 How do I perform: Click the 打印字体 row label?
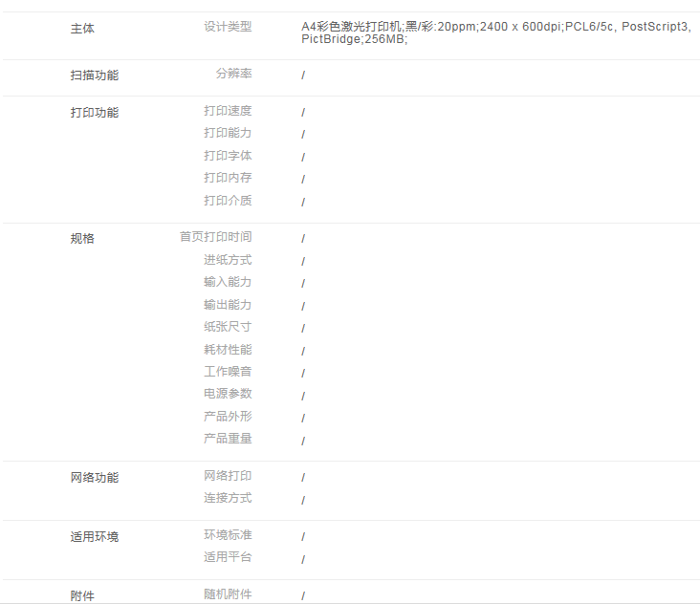228,156
